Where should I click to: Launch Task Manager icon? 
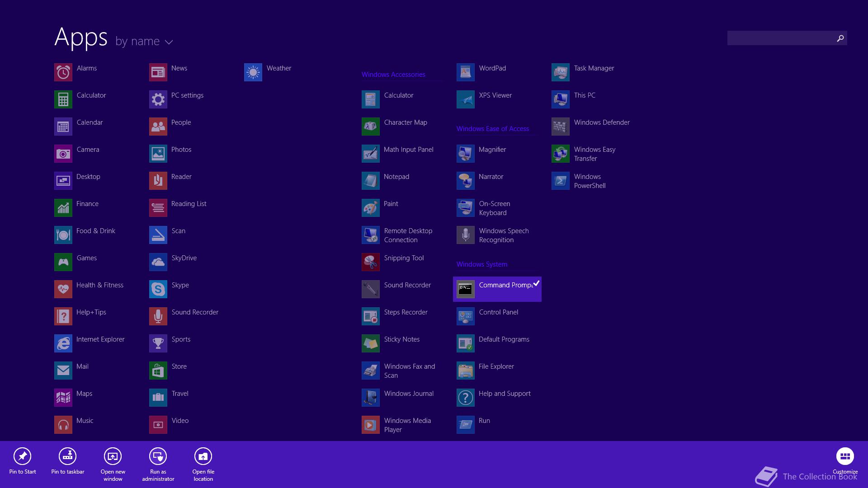(x=561, y=72)
